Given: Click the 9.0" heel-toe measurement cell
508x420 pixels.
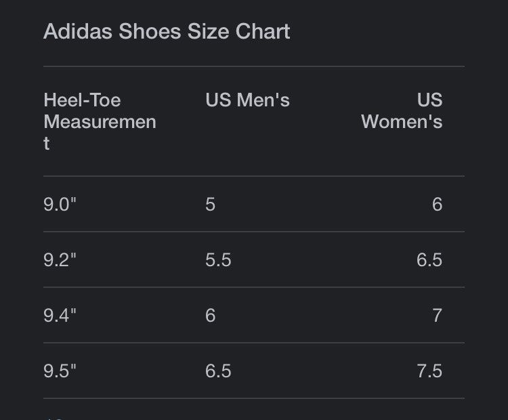Looking at the screenshot, I should tap(60, 204).
